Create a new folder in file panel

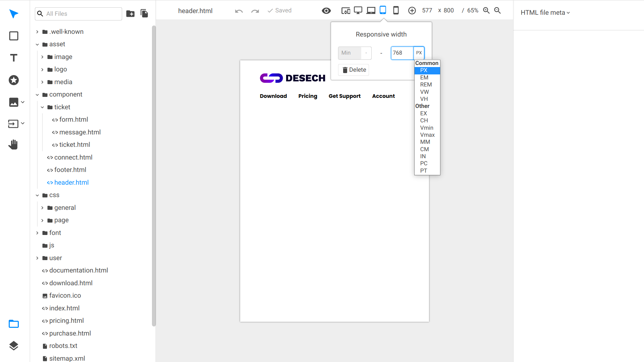[x=130, y=13]
